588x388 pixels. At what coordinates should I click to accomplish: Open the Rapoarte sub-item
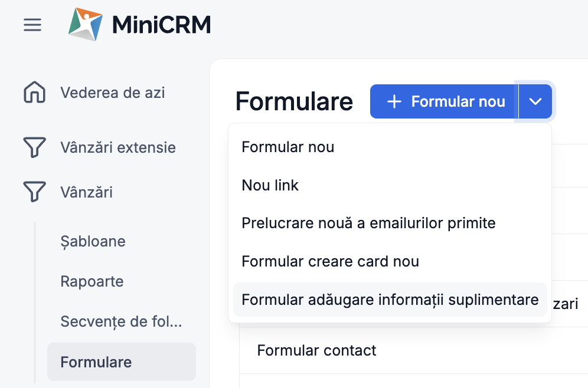[92, 282]
